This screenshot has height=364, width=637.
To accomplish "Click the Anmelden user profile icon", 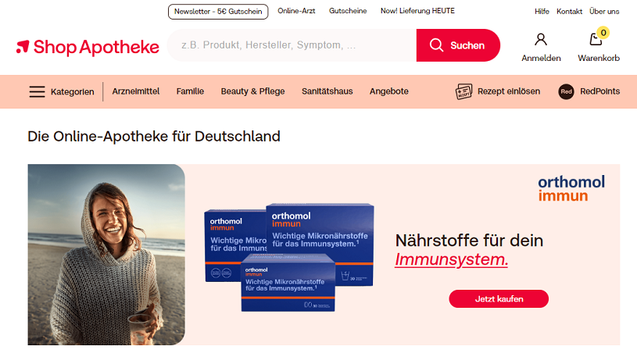I will 541,40.
